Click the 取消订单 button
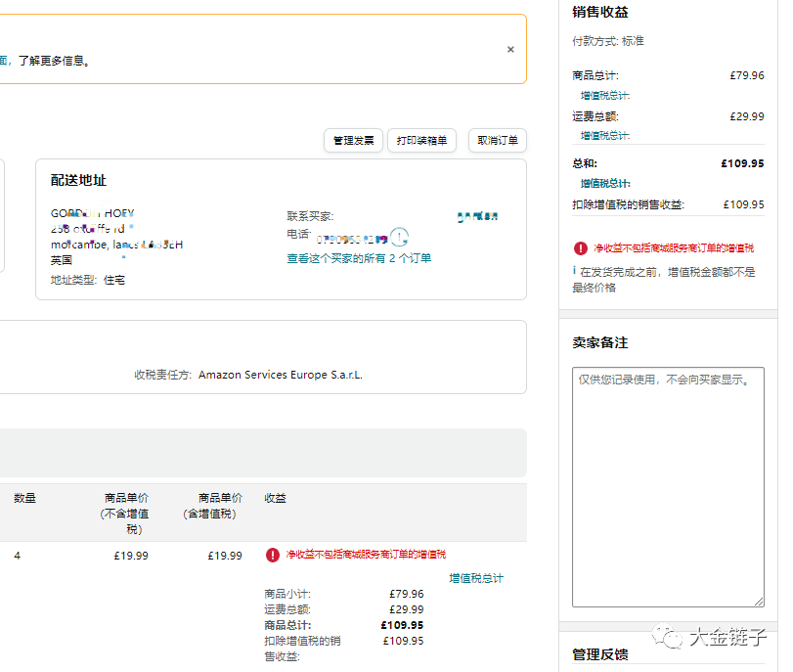 [x=497, y=141]
